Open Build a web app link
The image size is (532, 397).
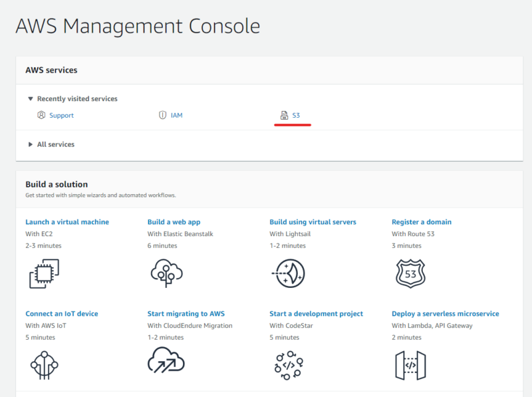[x=174, y=222]
